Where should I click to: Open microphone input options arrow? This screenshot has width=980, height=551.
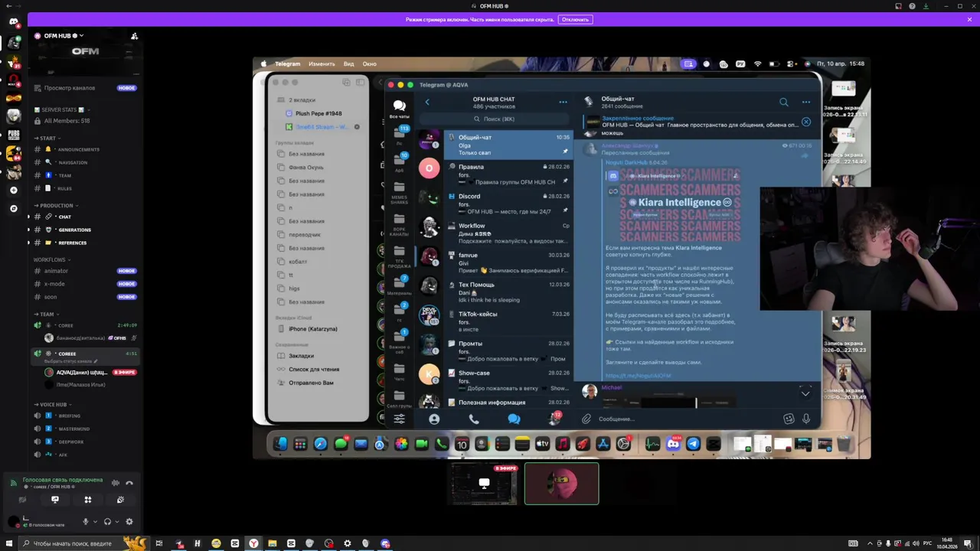coord(95,522)
